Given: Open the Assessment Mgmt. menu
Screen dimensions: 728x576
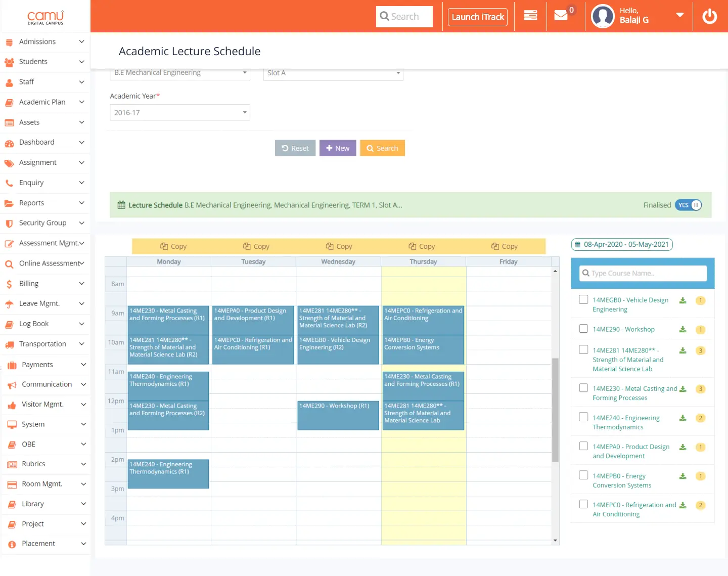Looking at the screenshot, I should tap(45, 243).
